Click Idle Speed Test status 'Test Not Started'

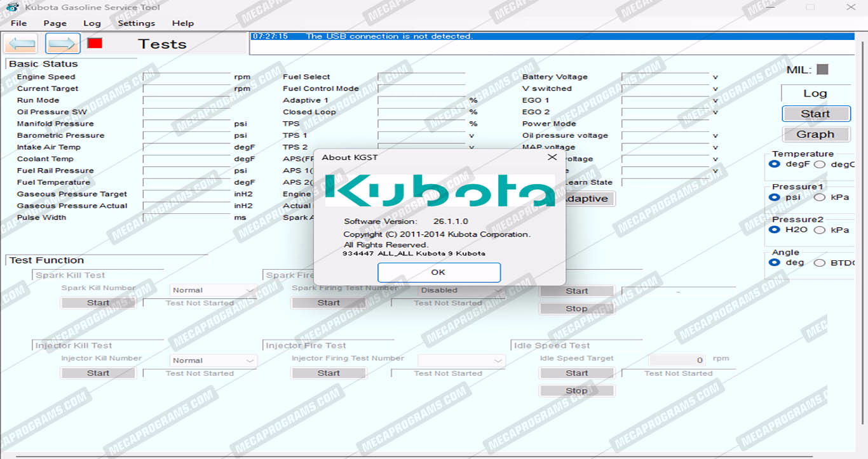pos(679,373)
